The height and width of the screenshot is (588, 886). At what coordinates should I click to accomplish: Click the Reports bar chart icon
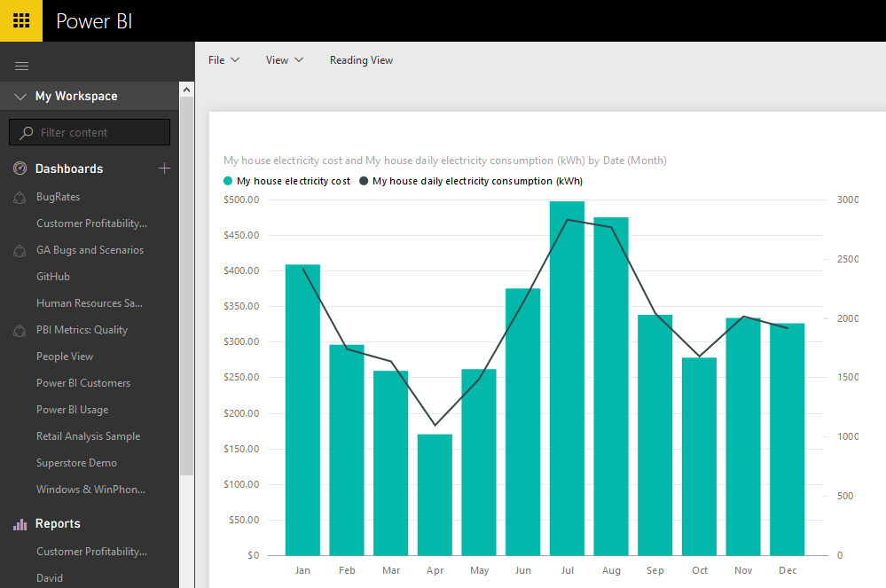pos(20,522)
